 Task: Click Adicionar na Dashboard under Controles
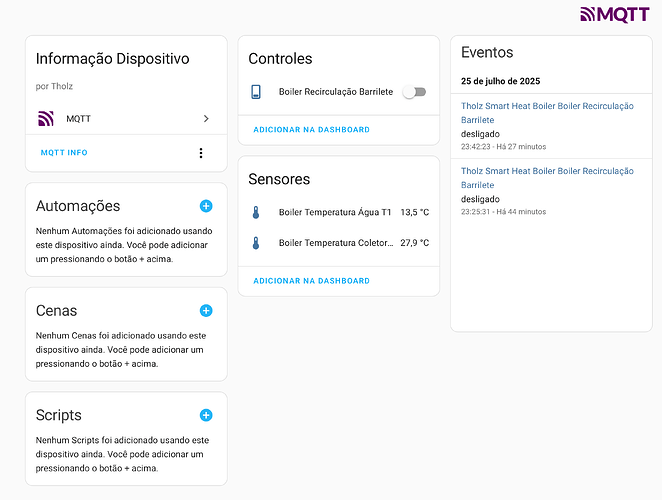(312, 130)
